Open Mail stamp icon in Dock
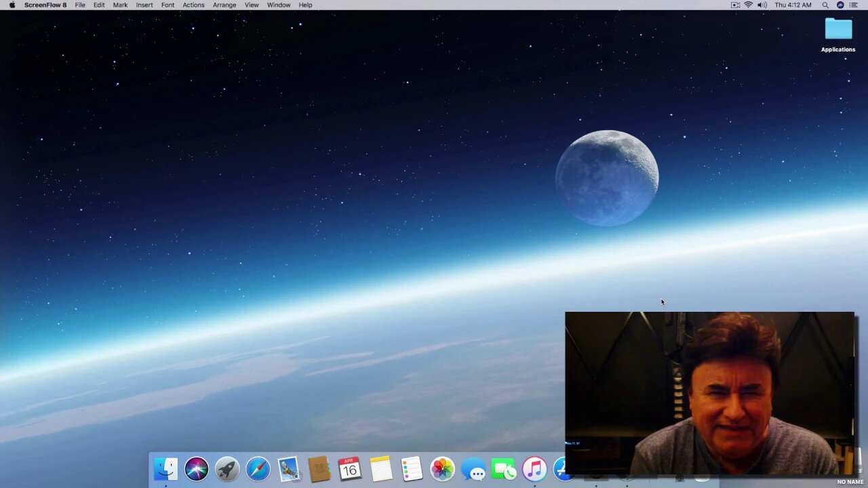This screenshot has height=488, width=868. 289,469
